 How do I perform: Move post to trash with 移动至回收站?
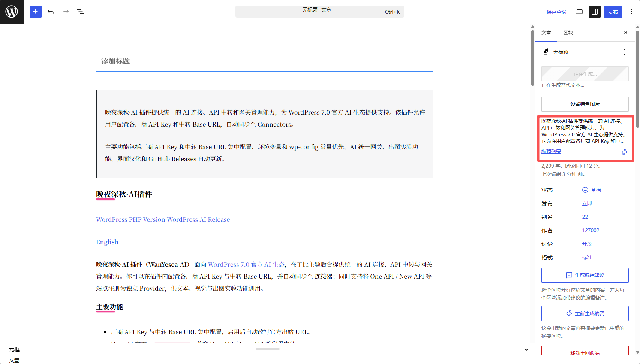(x=585, y=351)
